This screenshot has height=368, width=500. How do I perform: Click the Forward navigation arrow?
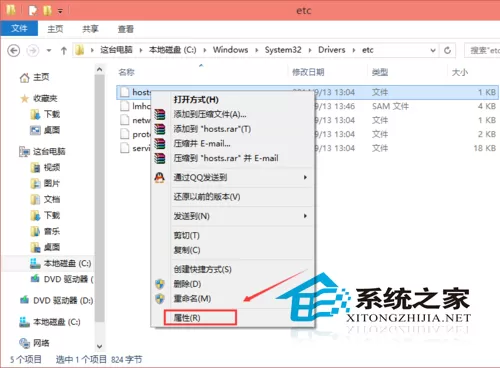[33, 51]
